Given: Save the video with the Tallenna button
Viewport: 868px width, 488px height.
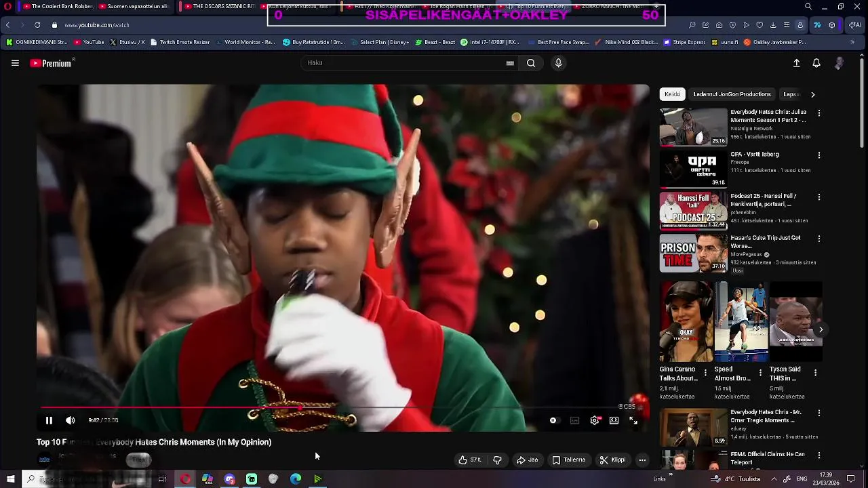Looking at the screenshot, I should [x=568, y=460].
